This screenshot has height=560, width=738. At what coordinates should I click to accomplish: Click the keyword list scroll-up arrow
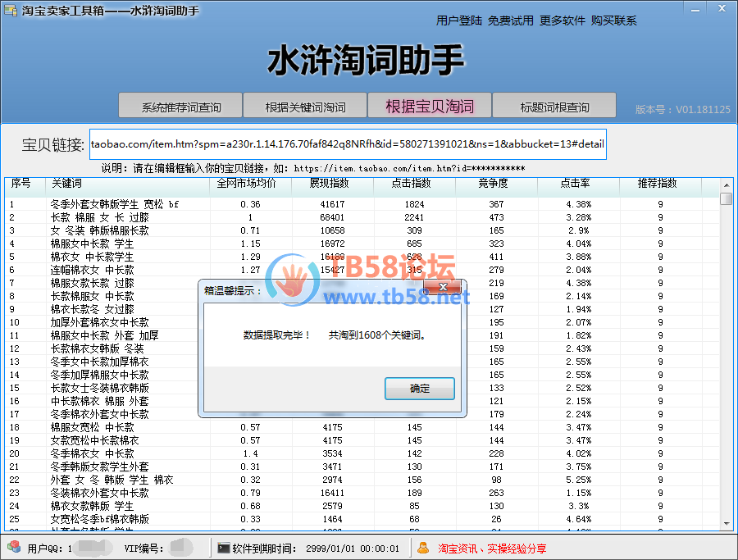(x=727, y=185)
